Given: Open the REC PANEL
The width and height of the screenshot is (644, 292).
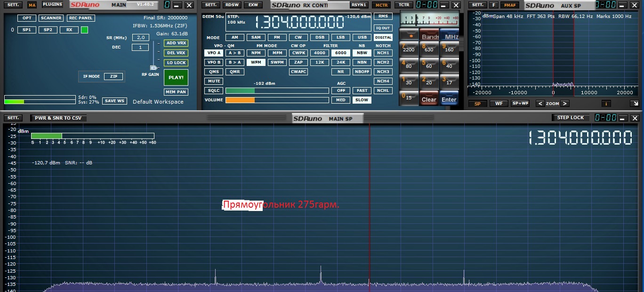Looking at the screenshot, I should (x=80, y=18).
